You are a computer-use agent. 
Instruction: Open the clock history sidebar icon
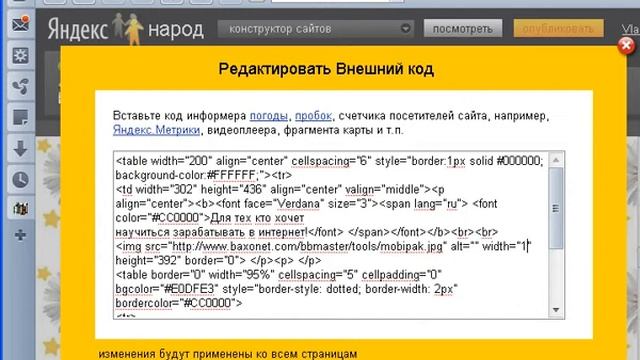(20, 180)
